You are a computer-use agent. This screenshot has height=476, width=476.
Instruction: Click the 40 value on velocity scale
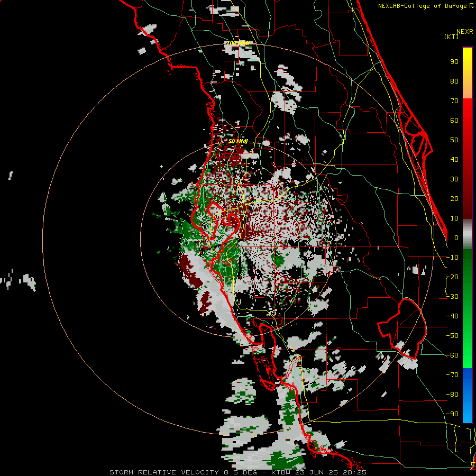click(x=454, y=160)
